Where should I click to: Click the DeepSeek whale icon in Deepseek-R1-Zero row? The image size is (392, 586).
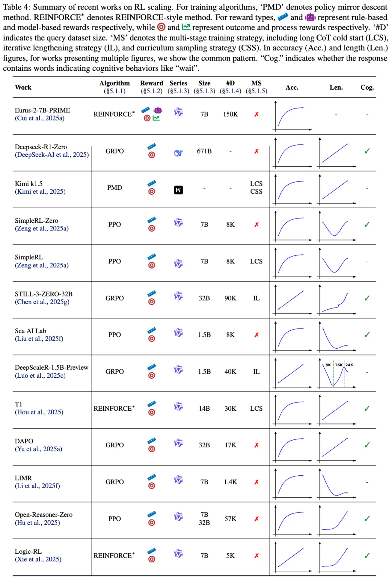178,153
